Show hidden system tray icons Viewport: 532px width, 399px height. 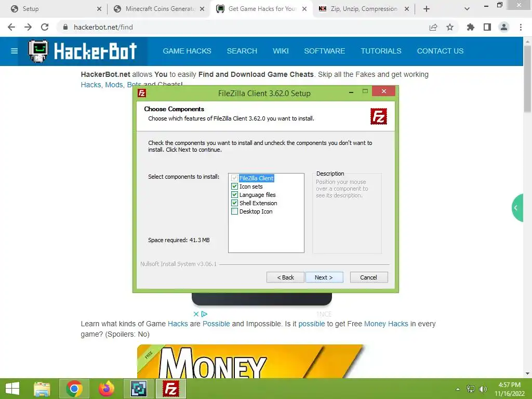click(x=458, y=389)
